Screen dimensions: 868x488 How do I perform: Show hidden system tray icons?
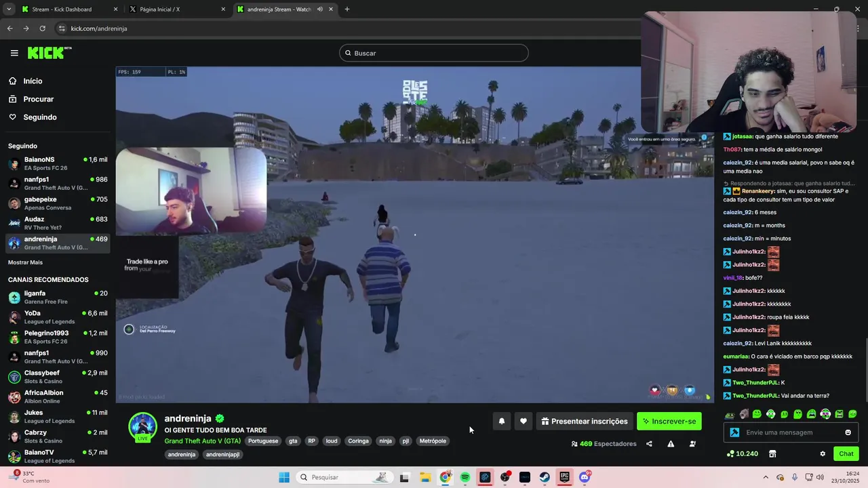tap(766, 477)
